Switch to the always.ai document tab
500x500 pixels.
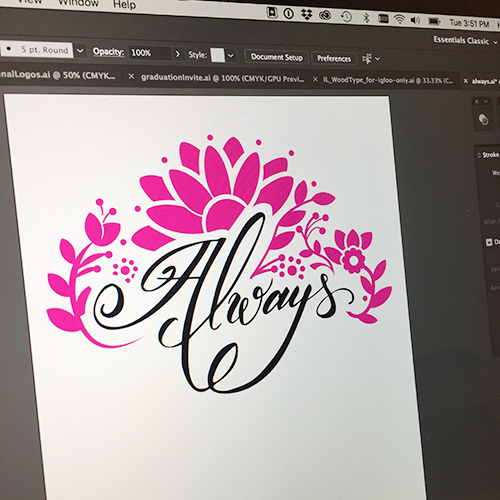[485, 81]
